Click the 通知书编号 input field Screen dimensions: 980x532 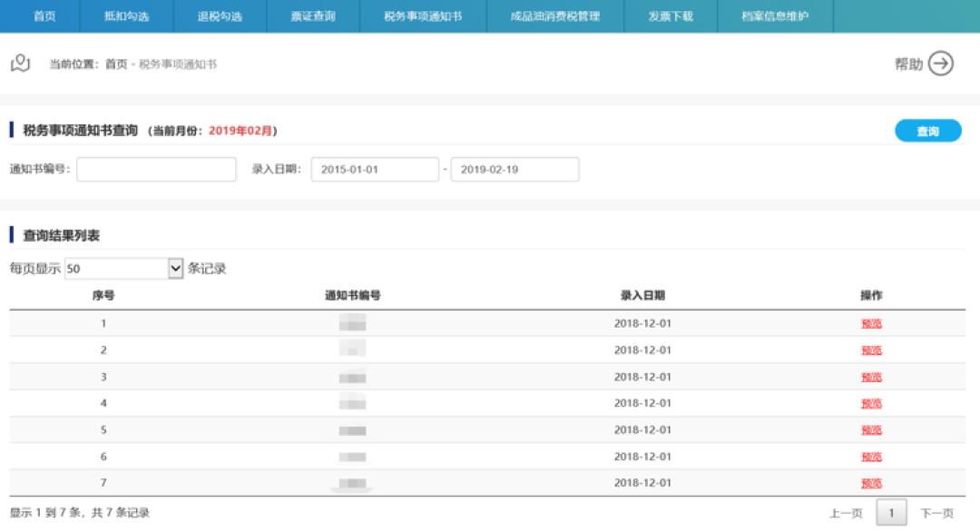(156, 169)
